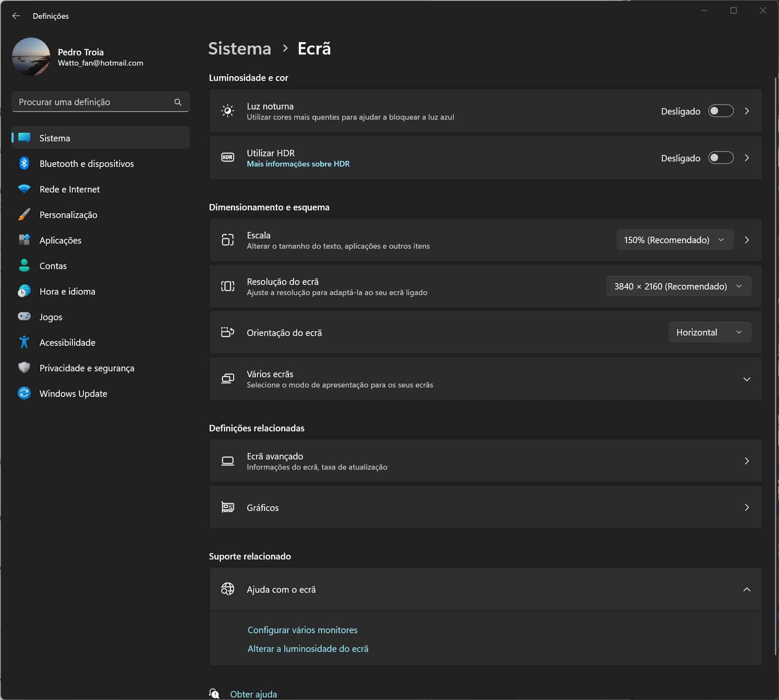Open Bluetooth e dispositivos via its icon

(24, 164)
